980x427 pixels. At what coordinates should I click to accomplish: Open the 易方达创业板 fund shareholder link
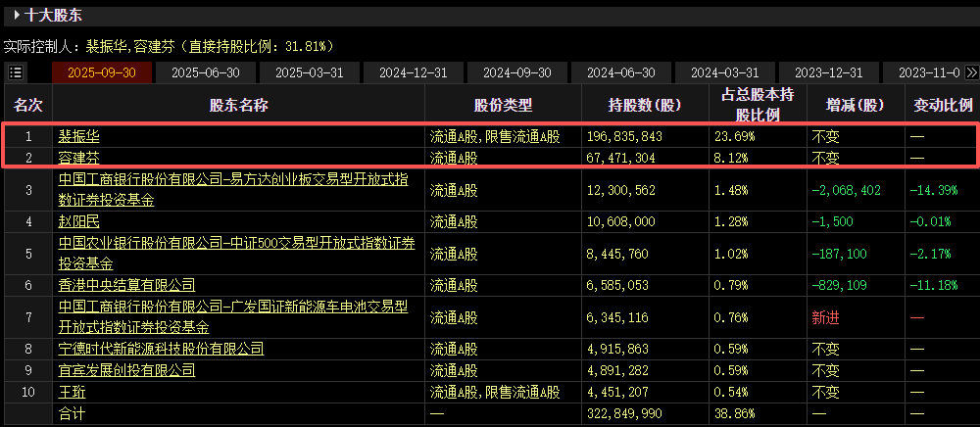[x=233, y=190]
